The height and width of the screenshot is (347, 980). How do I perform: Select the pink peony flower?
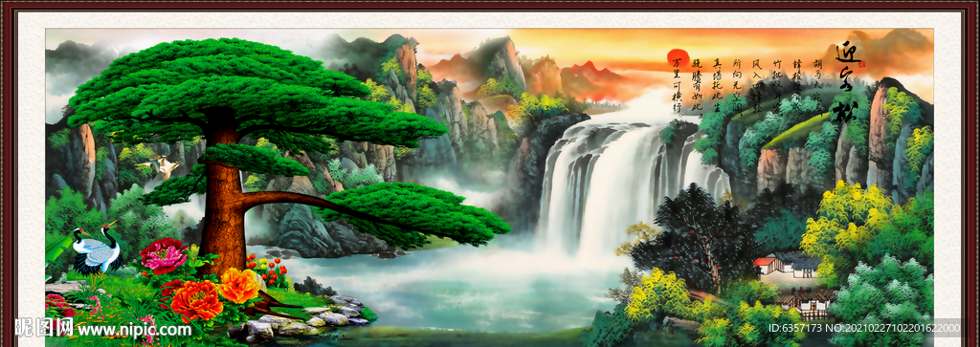tap(164, 256)
